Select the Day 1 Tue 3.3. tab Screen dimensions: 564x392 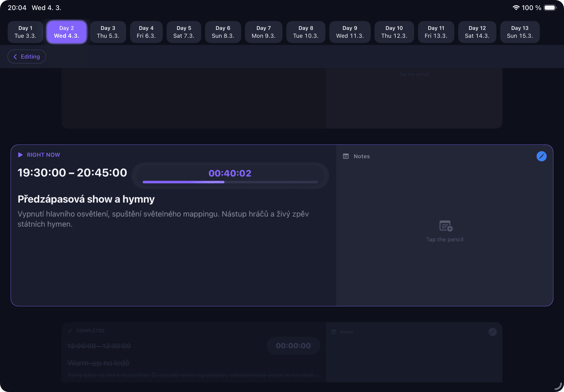click(25, 32)
